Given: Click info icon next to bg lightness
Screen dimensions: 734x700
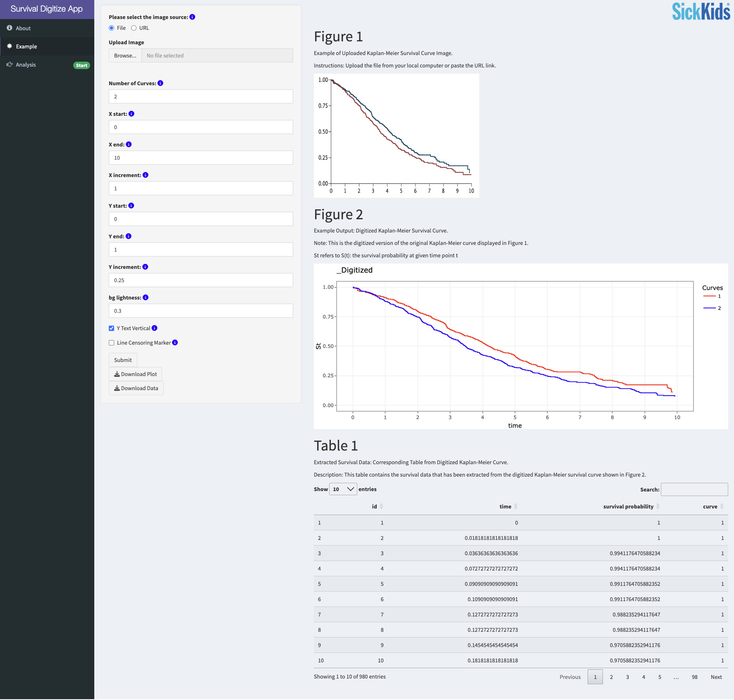Looking at the screenshot, I should tap(146, 297).
